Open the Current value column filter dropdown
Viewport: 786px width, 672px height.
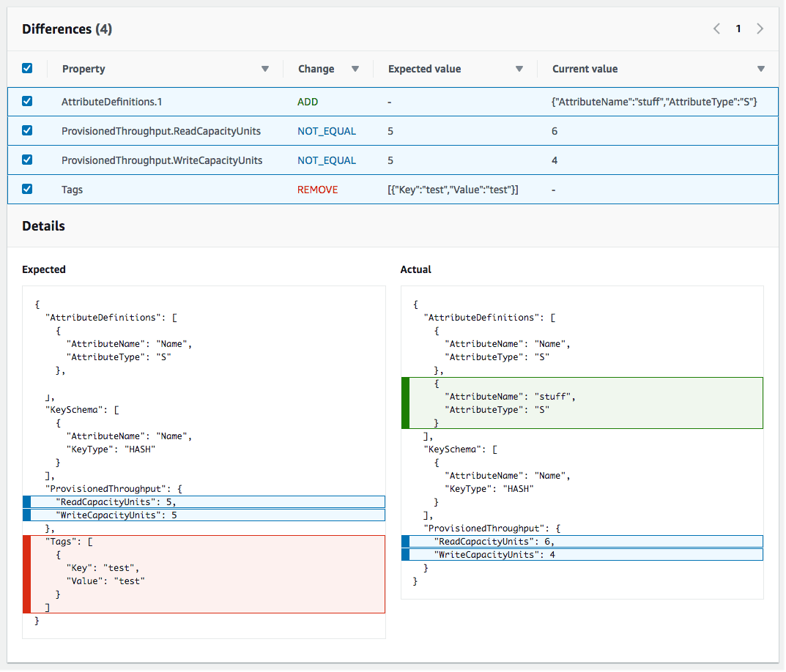[x=761, y=68]
